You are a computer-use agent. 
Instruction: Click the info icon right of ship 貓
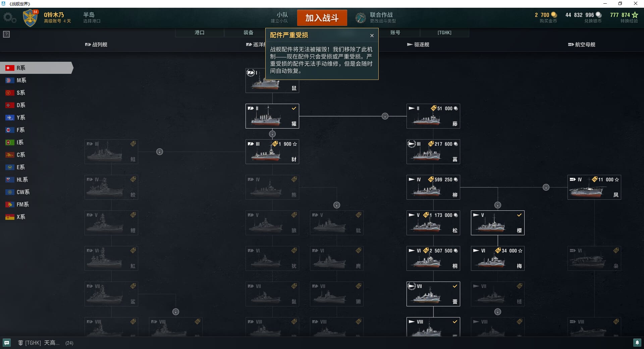pos(385,116)
